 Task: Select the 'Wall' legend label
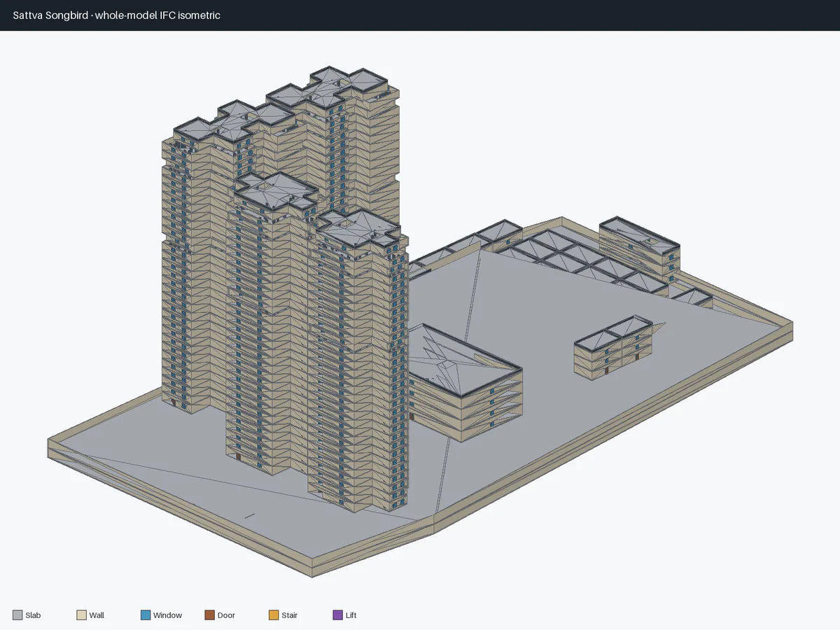tap(97, 615)
